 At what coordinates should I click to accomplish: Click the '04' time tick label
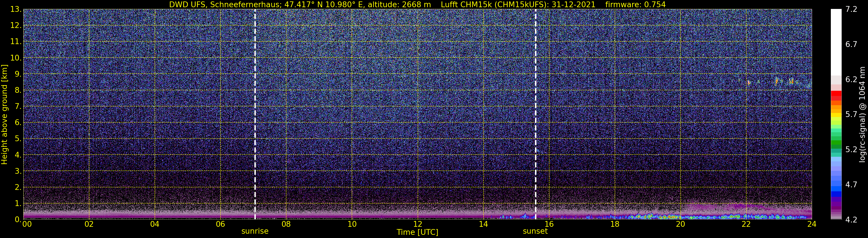pos(155,224)
